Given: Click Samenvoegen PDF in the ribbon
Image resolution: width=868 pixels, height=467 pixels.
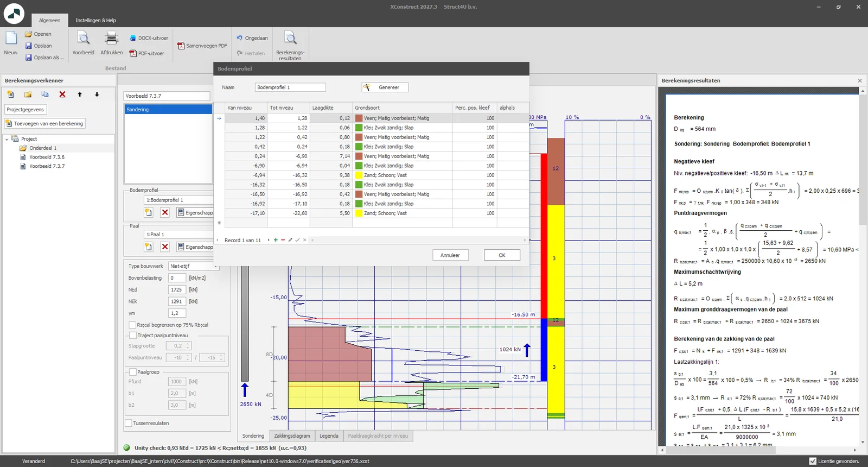Looking at the screenshot, I should click(202, 46).
